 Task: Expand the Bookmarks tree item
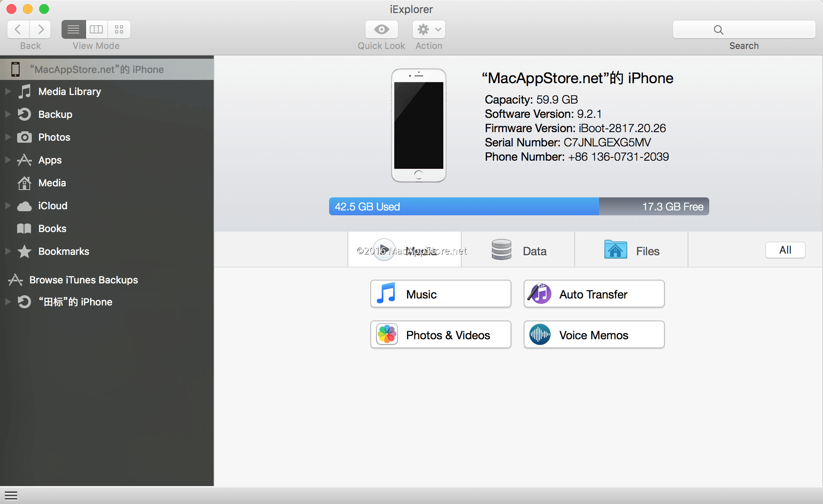click(8, 251)
